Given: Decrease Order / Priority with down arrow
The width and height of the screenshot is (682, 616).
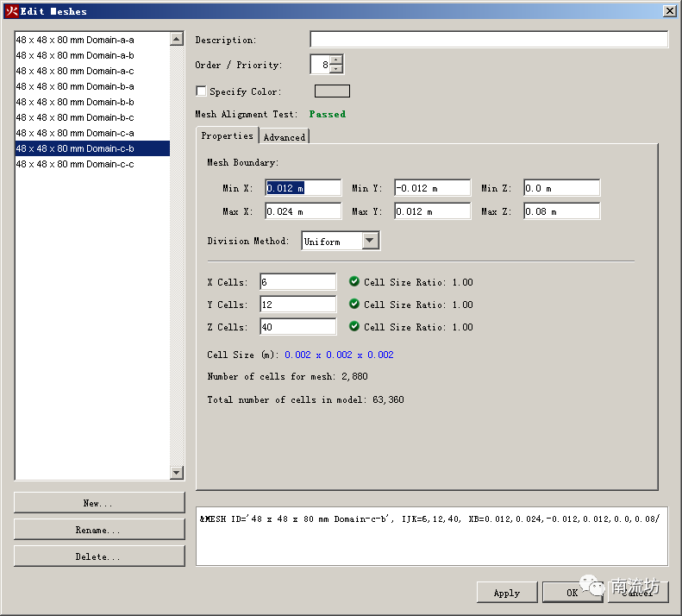Looking at the screenshot, I should 335,69.
